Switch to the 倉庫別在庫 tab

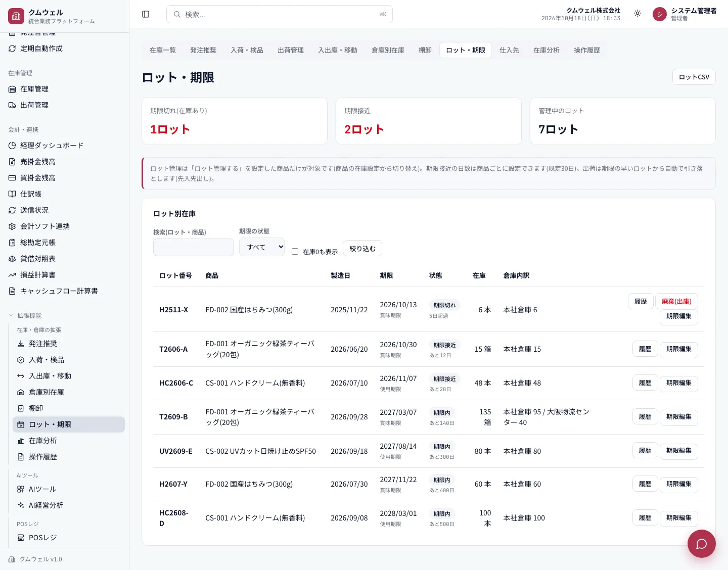coord(388,50)
